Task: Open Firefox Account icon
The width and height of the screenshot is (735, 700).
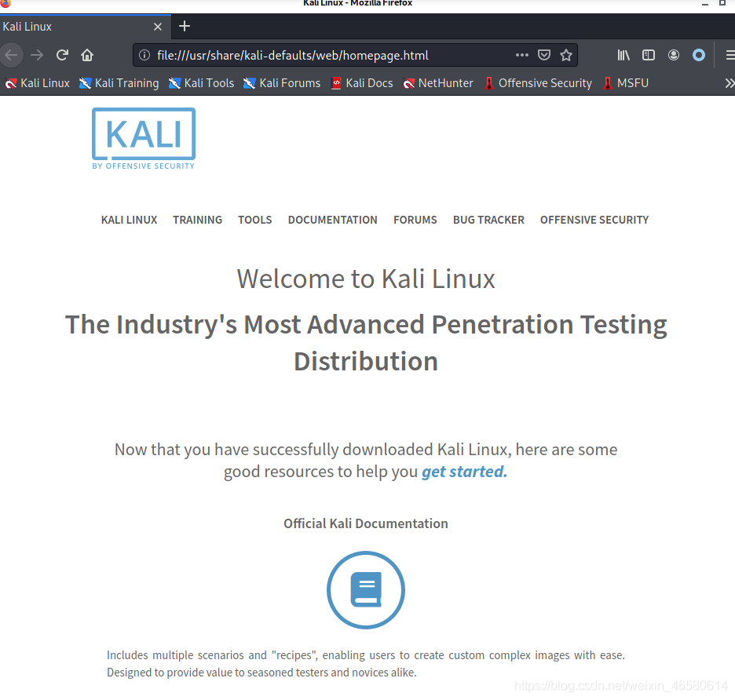Action: click(x=674, y=55)
